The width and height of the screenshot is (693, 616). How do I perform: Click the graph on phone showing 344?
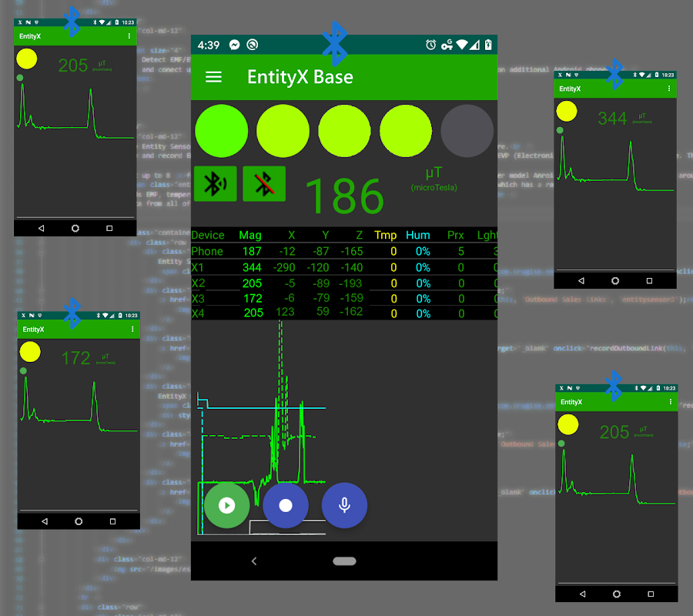[x=615, y=164]
